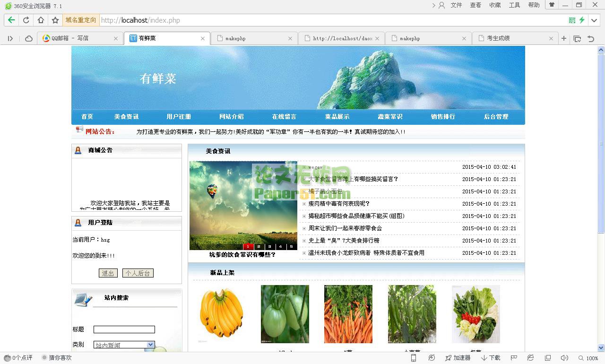Toggle the sidebar panel icon left of tabs
This screenshot has width=605, height=364.
pos(10,38)
